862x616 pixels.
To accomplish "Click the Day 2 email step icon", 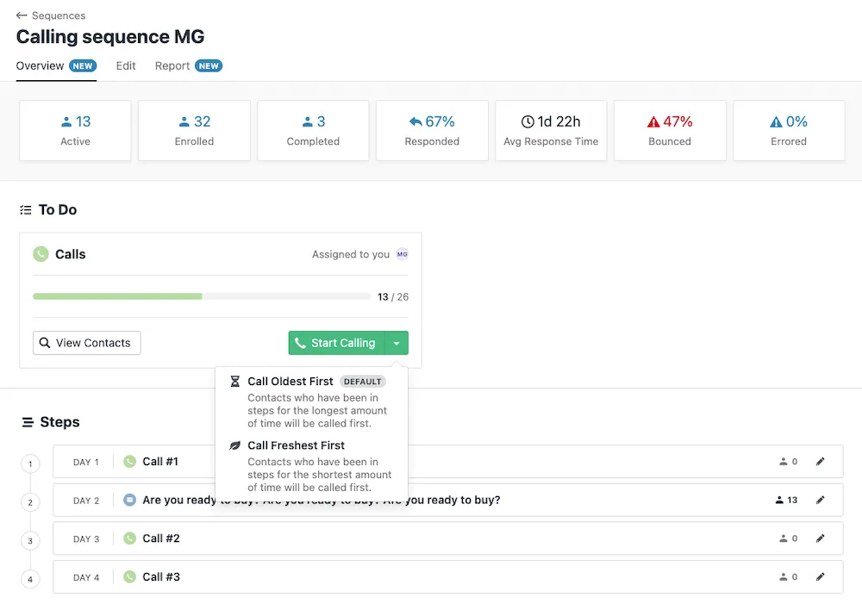I will pyautogui.click(x=129, y=500).
